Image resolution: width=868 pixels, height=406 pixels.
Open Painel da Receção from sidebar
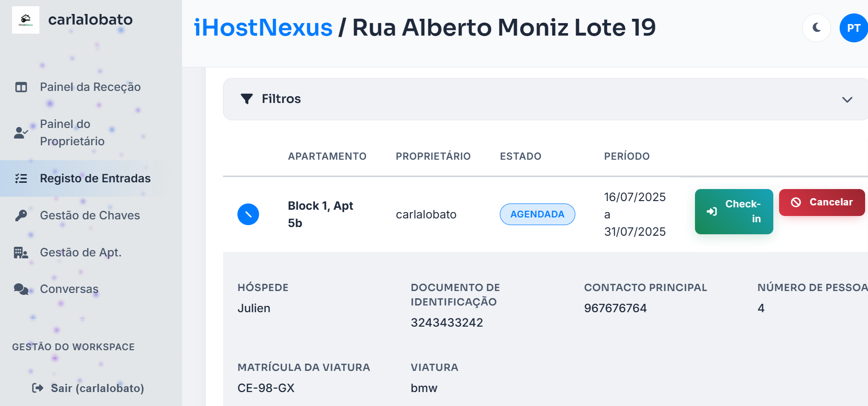coord(90,87)
